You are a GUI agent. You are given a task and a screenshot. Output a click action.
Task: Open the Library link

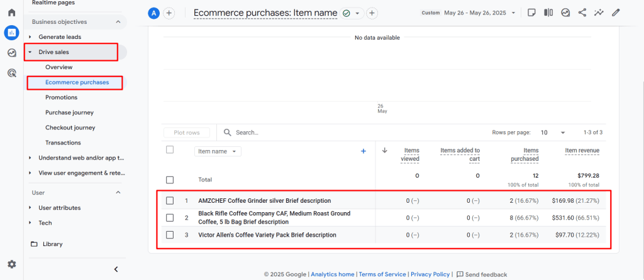[x=53, y=244]
